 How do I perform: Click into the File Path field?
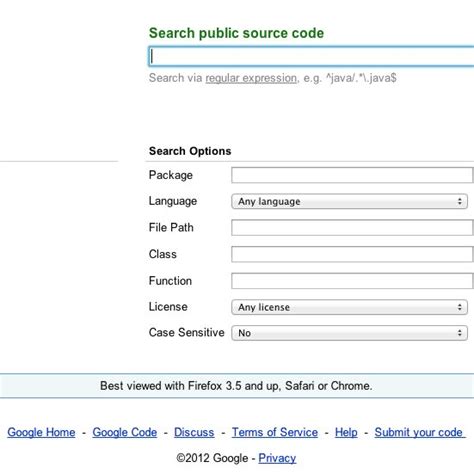(x=352, y=228)
